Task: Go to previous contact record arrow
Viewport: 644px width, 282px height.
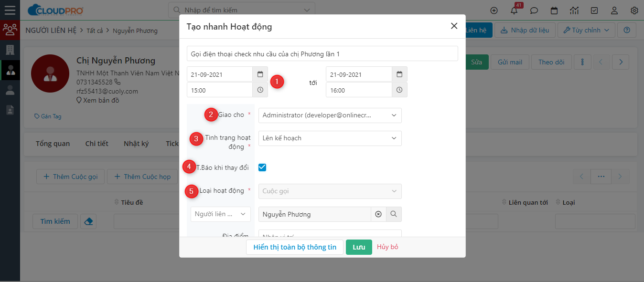Action: click(602, 62)
